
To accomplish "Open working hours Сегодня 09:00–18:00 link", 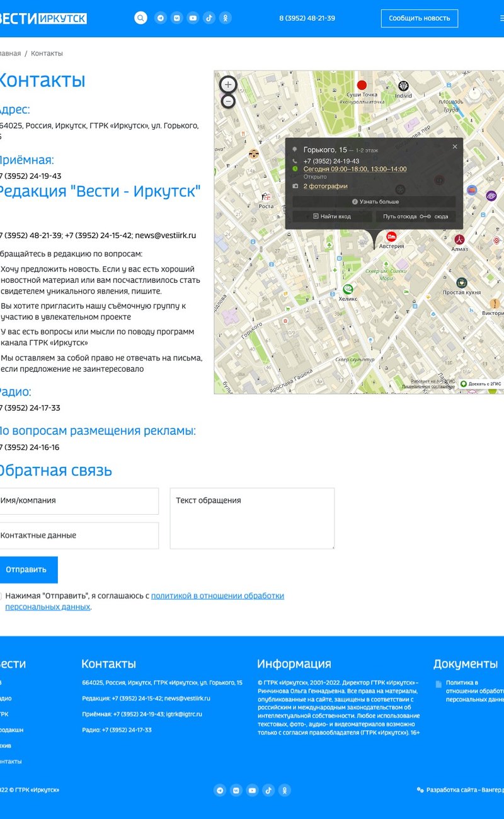I will coord(355,169).
